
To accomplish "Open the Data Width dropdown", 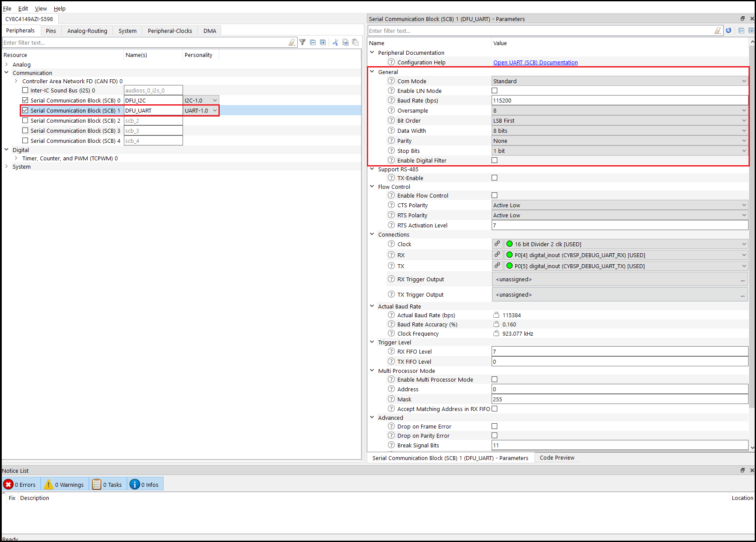I will [620, 131].
